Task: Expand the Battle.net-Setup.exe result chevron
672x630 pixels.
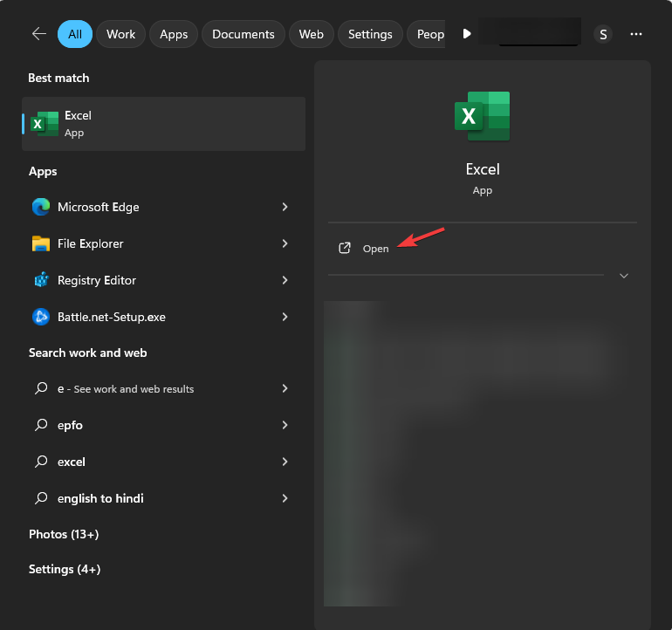Action: 285,317
